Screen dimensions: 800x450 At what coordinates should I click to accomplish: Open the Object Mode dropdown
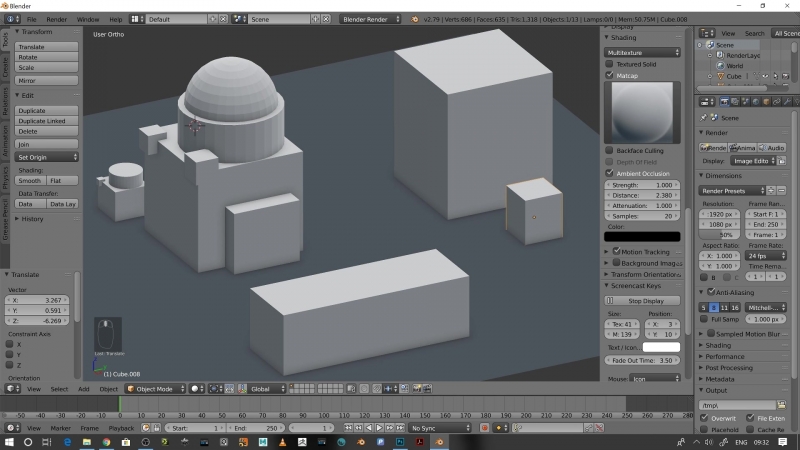coord(155,389)
